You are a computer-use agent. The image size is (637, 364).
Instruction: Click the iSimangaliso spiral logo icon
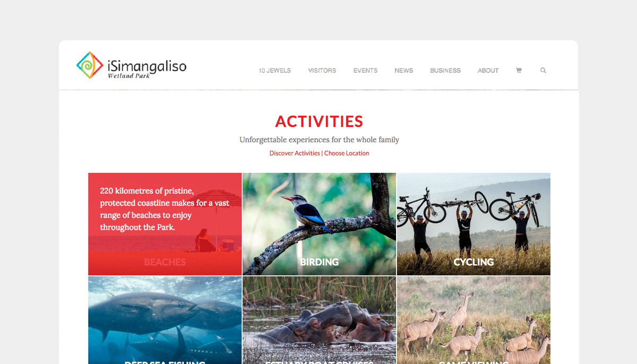pos(90,65)
